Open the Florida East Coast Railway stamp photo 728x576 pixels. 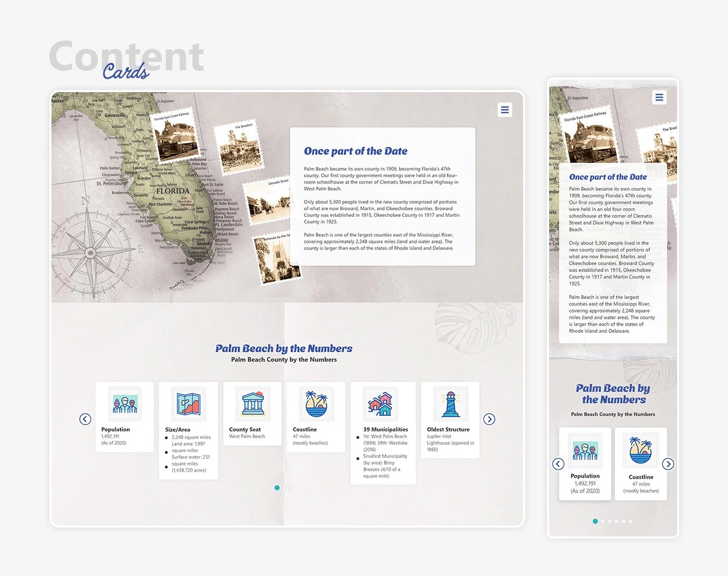176,136
